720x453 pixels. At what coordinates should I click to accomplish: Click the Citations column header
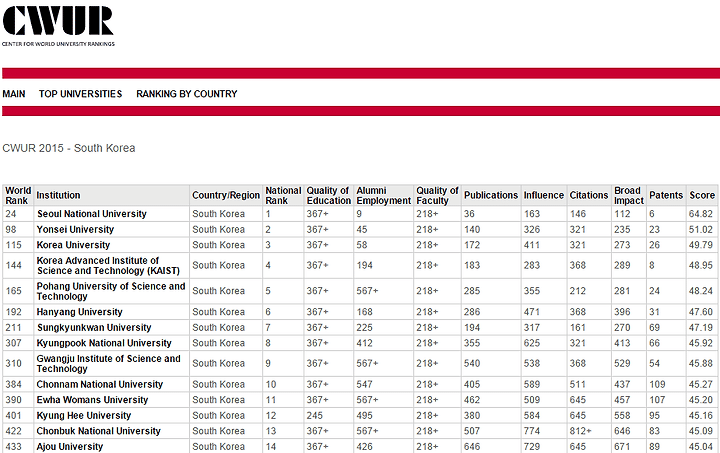tap(589, 196)
